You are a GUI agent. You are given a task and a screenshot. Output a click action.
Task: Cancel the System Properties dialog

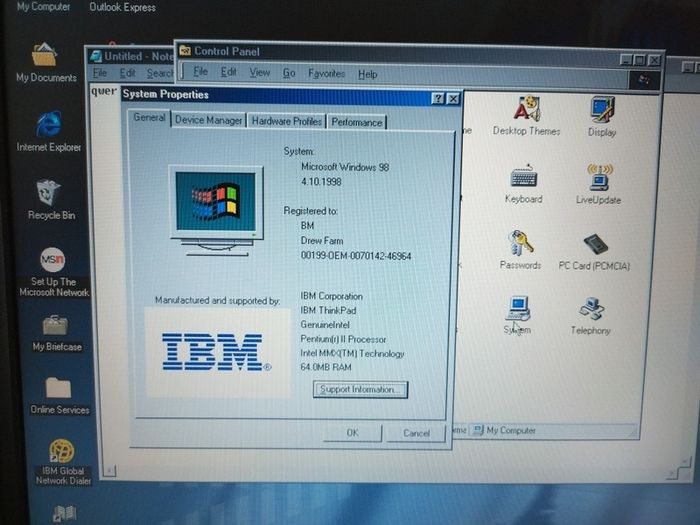point(416,433)
